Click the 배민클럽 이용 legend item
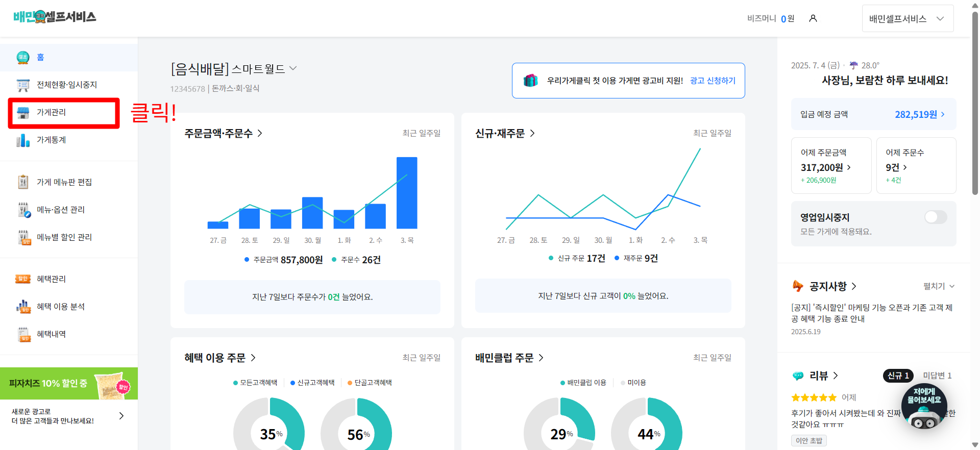980x450 pixels. [x=583, y=383]
